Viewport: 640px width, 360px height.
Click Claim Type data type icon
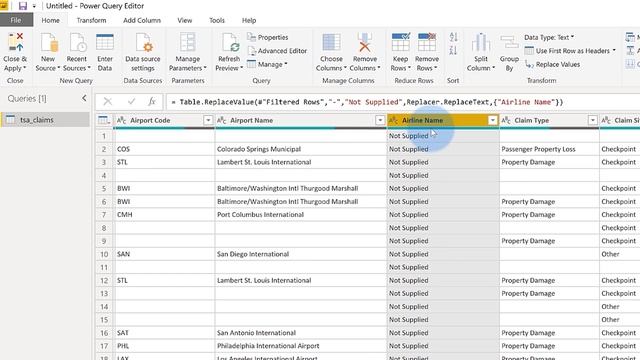click(506, 120)
